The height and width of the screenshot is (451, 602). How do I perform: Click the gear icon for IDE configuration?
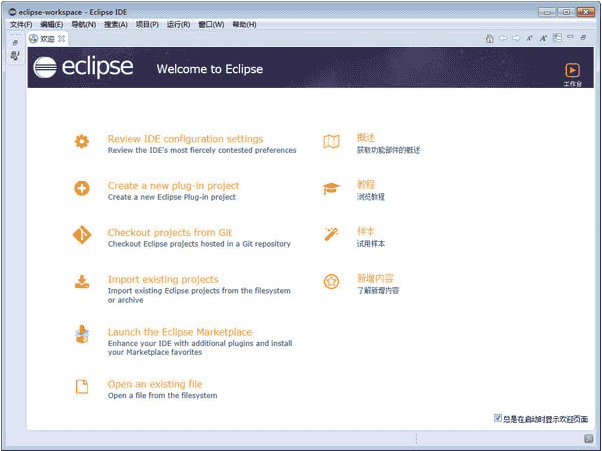(82, 142)
